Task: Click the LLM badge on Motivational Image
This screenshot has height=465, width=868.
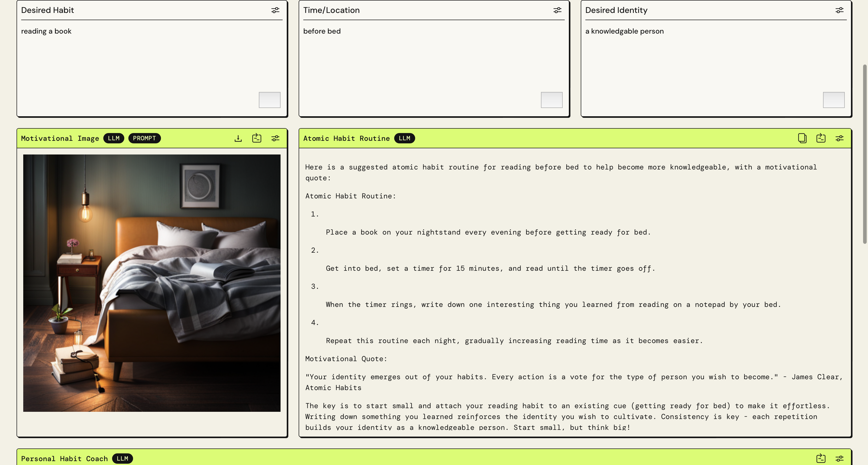Action: (x=114, y=138)
